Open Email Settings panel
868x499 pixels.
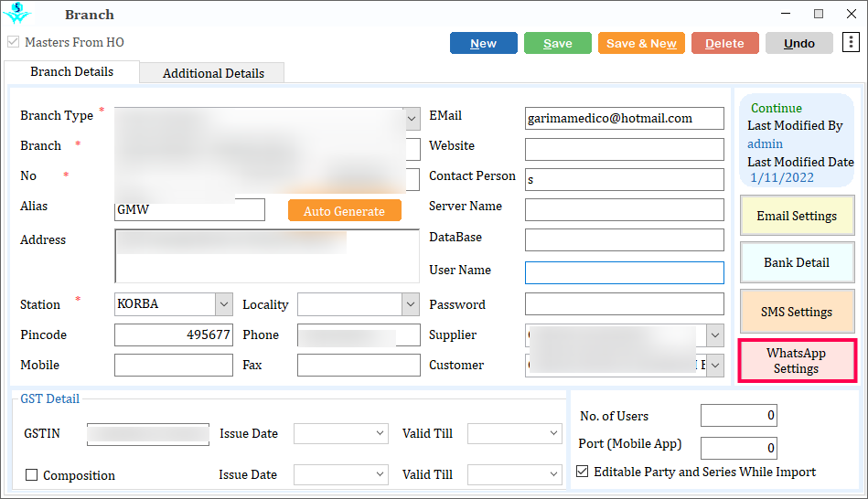click(796, 217)
